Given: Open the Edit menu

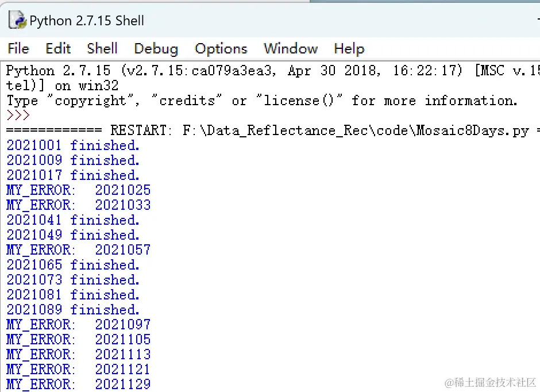Looking at the screenshot, I should (x=58, y=49).
